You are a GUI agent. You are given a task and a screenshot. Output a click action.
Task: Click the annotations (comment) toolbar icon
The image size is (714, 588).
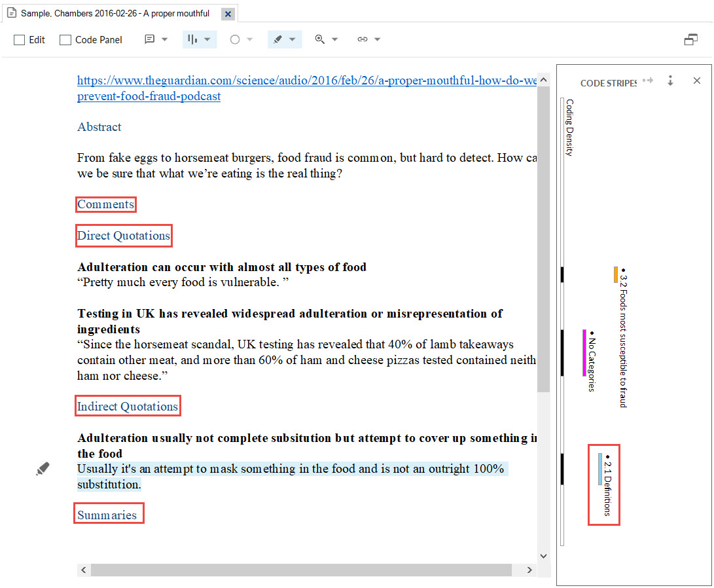coord(149,39)
